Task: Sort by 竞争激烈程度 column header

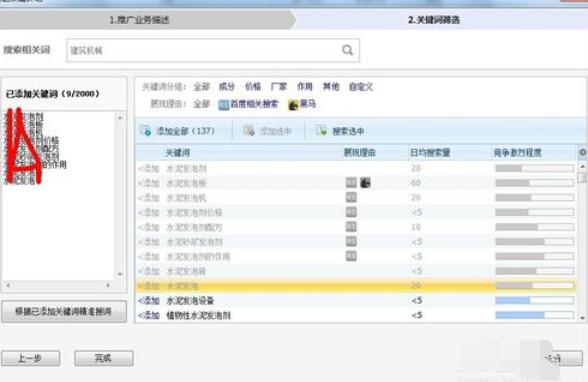Action: click(x=518, y=153)
